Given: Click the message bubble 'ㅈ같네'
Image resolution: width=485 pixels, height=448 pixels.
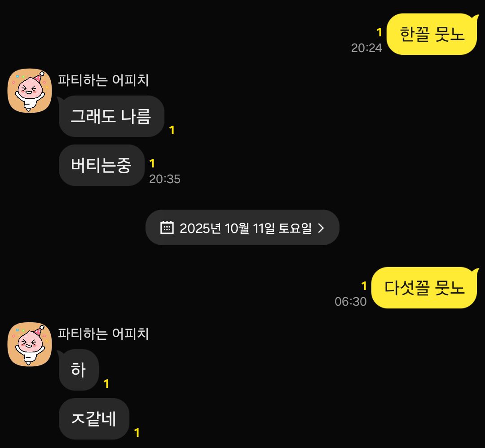Looking at the screenshot, I should [94, 419].
